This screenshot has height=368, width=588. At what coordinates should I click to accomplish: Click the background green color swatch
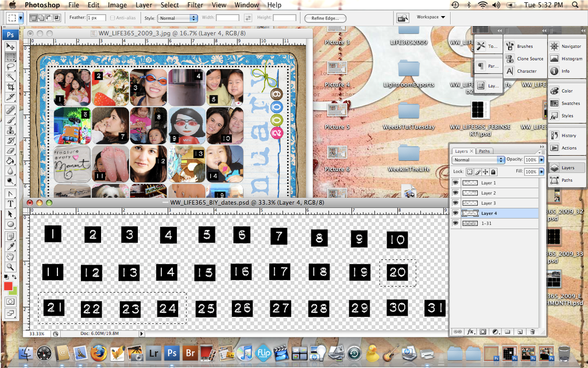[x=14, y=292]
